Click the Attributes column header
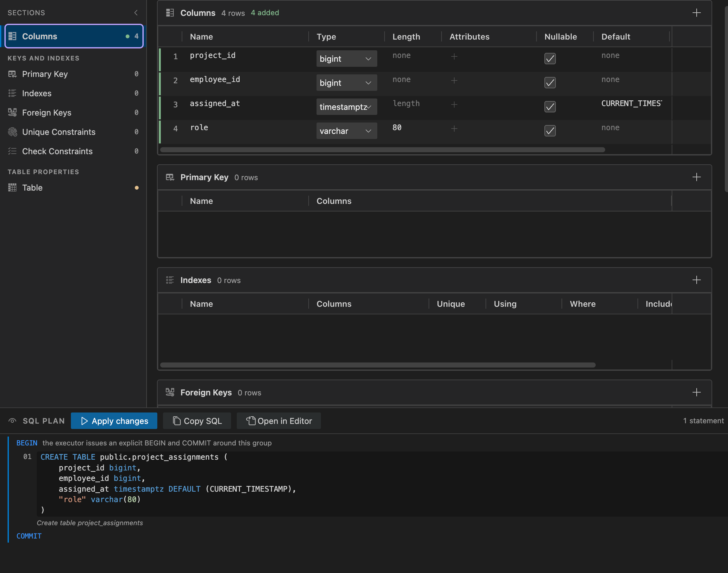The image size is (728, 573). tap(469, 37)
